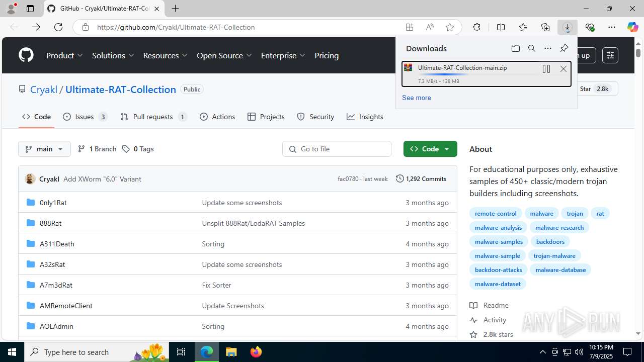The height and width of the screenshot is (362, 644).
Task: Switch to the Actions tab
Action: [217, 117]
